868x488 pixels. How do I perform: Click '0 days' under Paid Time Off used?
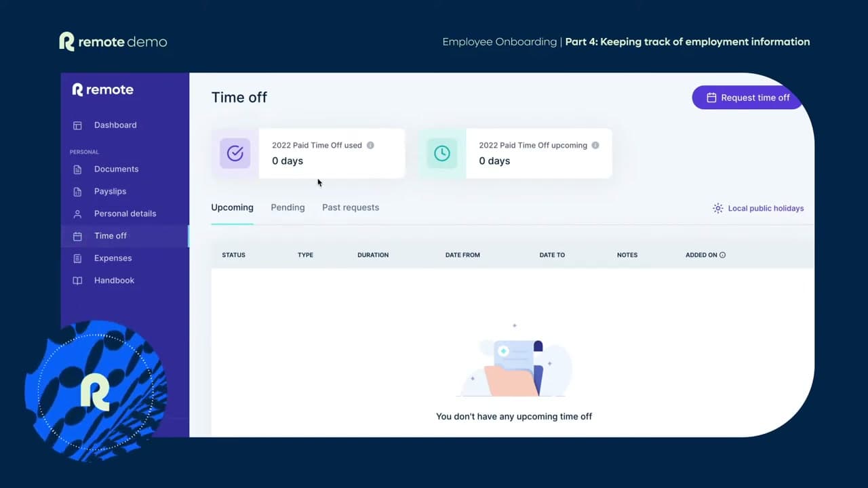288,161
